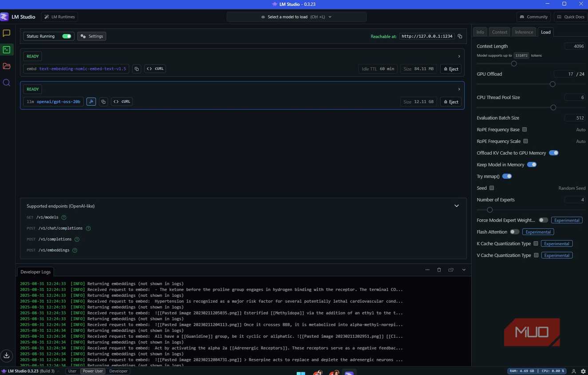Click the CPU Thread Pool Size field

pos(575,97)
